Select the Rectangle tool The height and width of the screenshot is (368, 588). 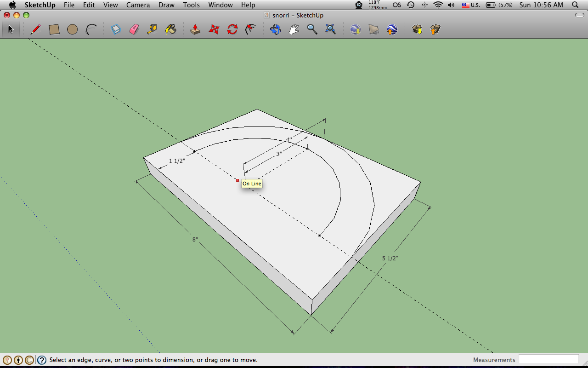[x=54, y=29]
